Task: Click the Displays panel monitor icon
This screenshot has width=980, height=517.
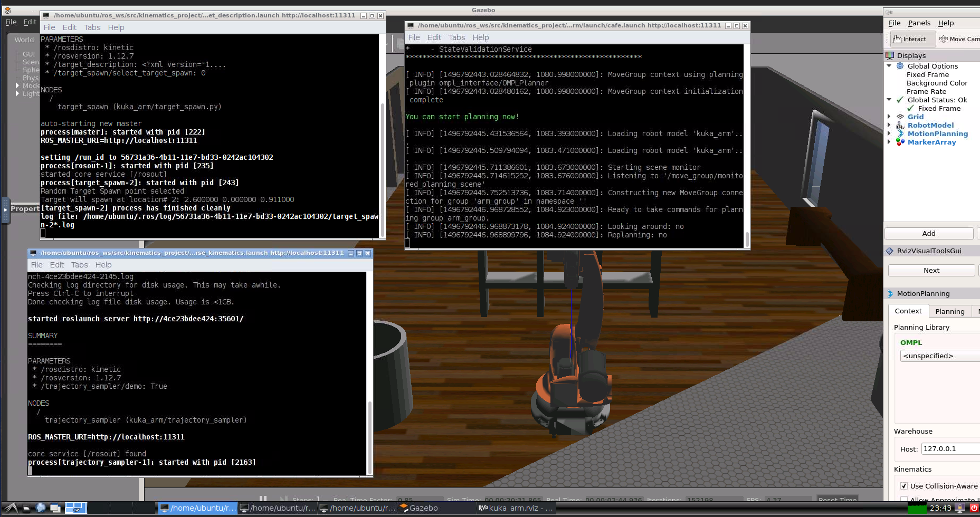Action: 890,55
